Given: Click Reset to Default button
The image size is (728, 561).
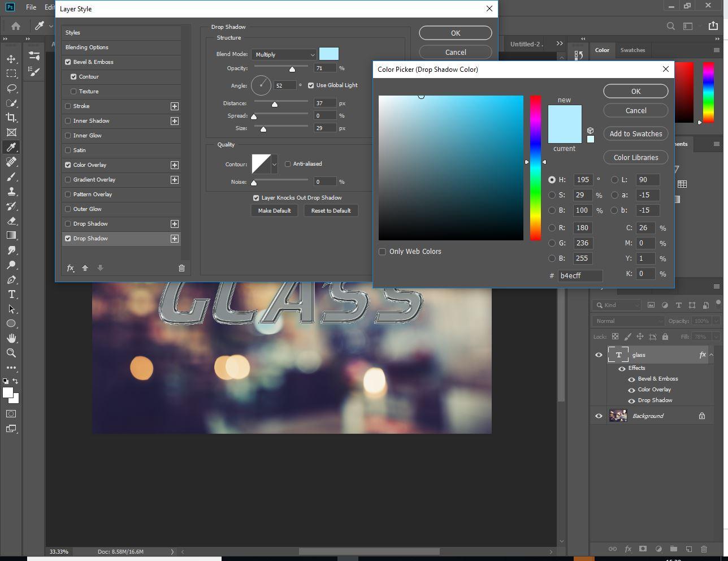Looking at the screenshot, I should point(331,210).
